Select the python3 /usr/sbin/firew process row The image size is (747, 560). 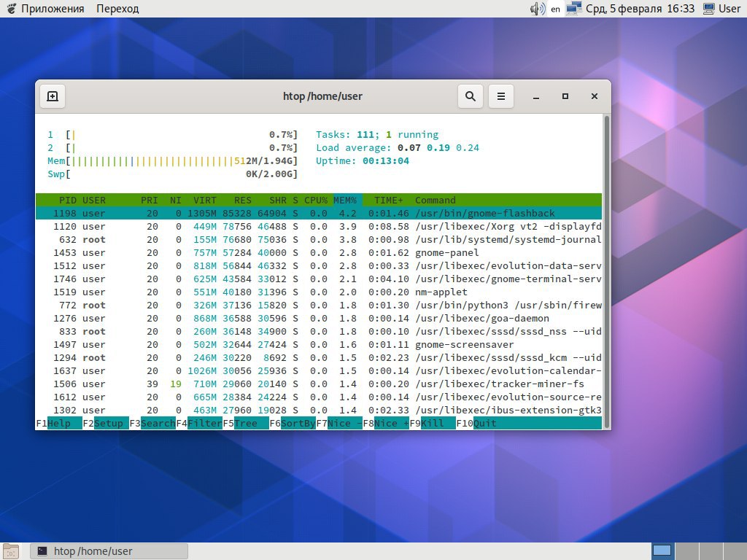(319, 306)
